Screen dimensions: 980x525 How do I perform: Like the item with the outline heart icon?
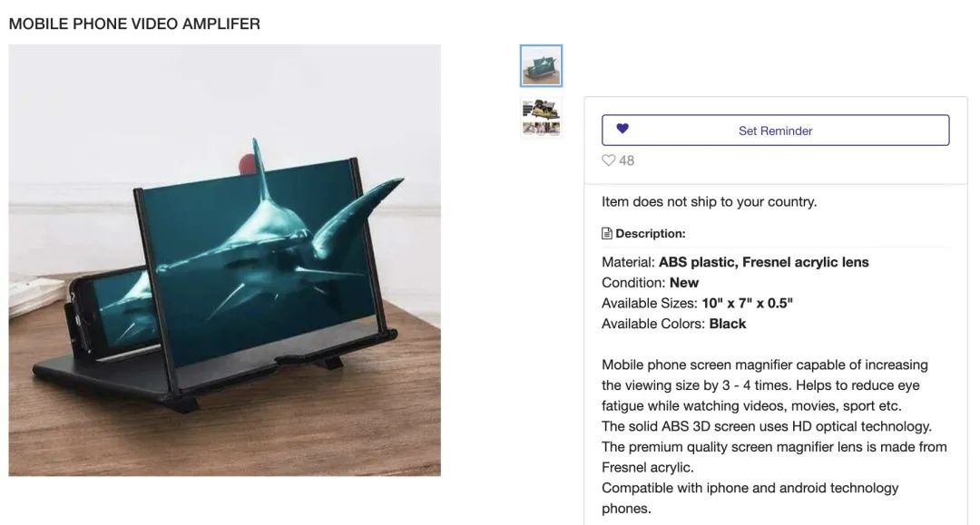coord(608,160)
